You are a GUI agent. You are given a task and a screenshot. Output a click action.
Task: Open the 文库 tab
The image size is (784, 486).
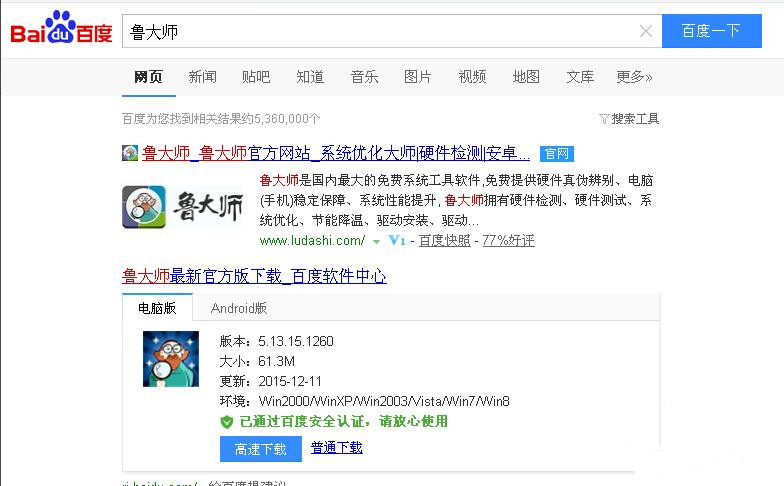coord(580,77)
